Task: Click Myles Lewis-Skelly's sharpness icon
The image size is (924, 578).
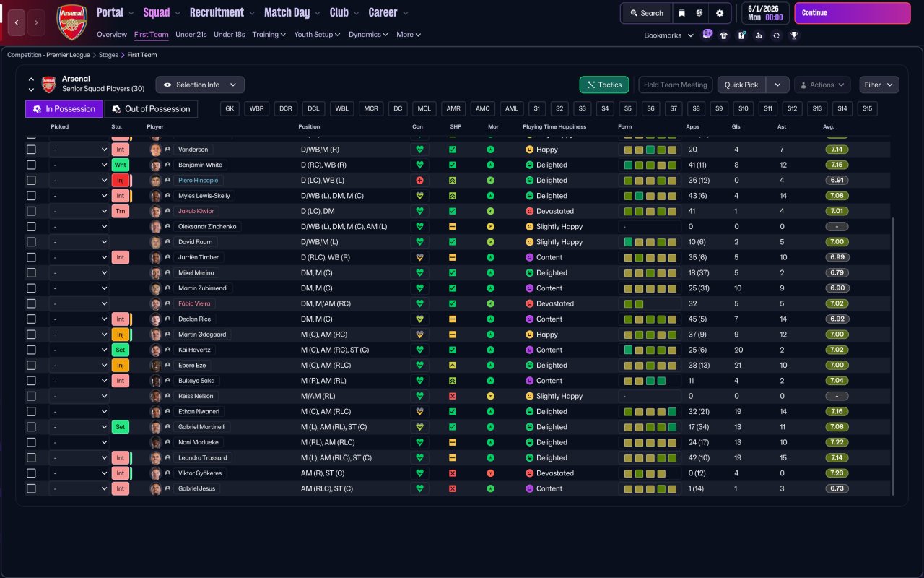Action: [x=453, y=196]
